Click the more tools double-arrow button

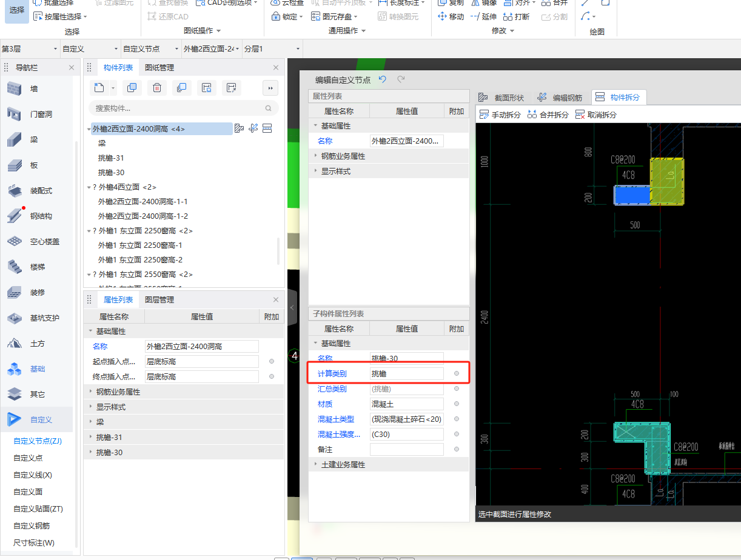(270, 88)
